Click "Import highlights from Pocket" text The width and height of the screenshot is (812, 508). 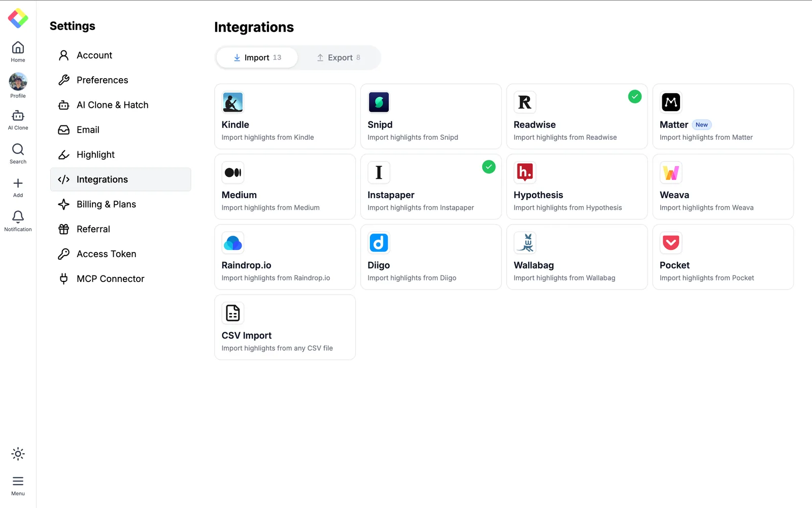coord(707,278)
